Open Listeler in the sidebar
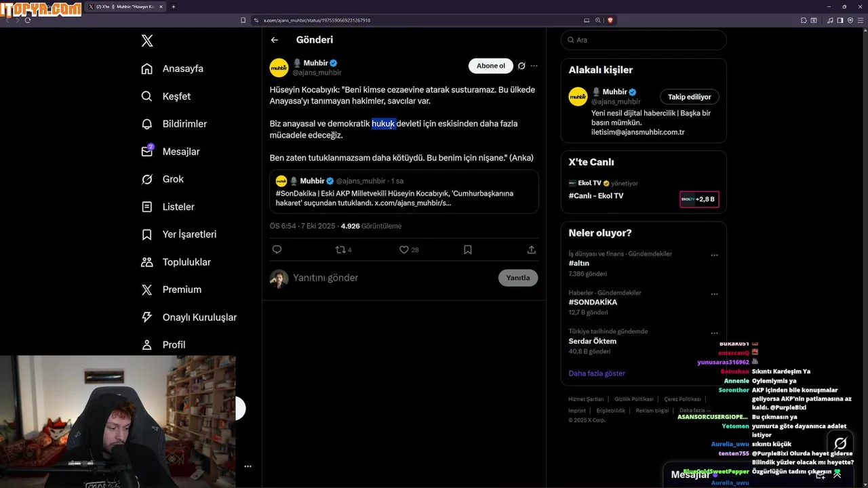The width and height of the screenshot is (868, 488). [167, 207]
